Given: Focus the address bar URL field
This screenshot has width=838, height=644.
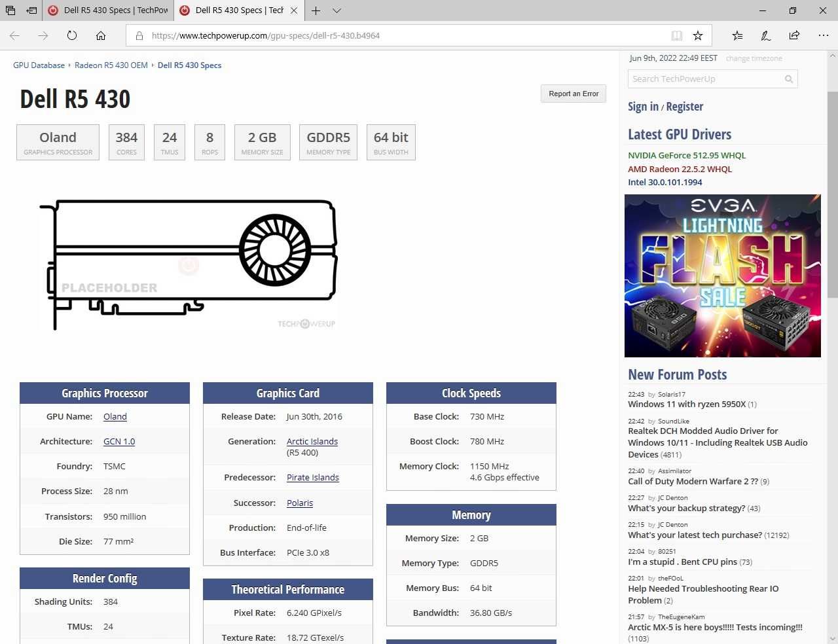Looking at the screenshot, I should (x=406, y=35).
